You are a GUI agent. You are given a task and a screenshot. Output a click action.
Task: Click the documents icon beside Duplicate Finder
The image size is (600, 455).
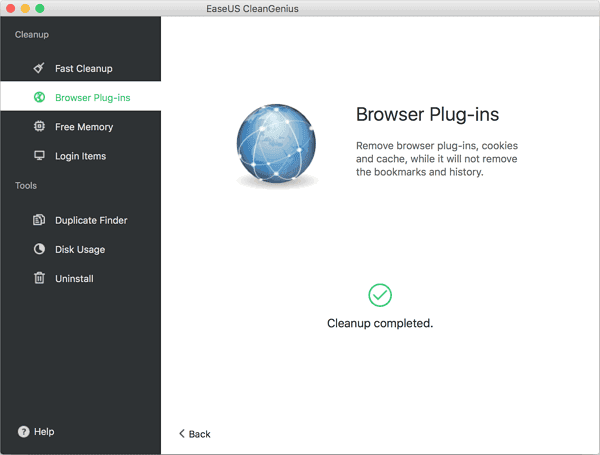pyautogui.click(x=39, y=220)
